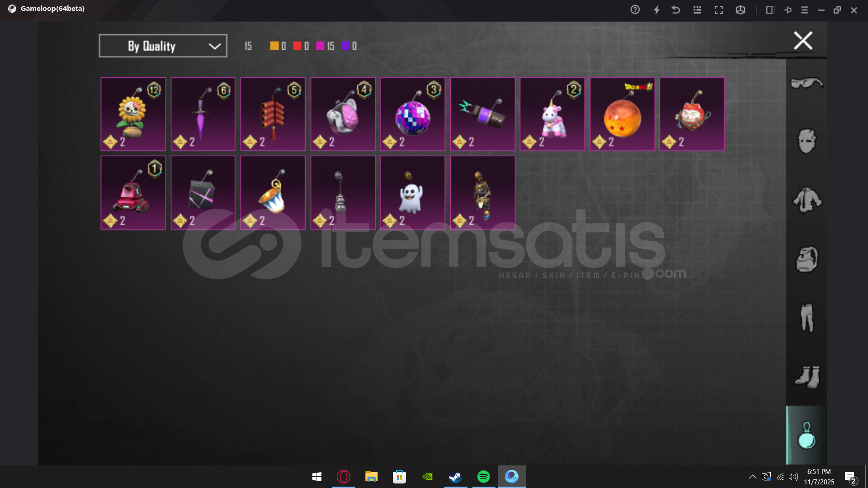Screen dimensions: 868x488
Task: Choose the orange dragon ball ornament
Action: (x=622, y=114)
